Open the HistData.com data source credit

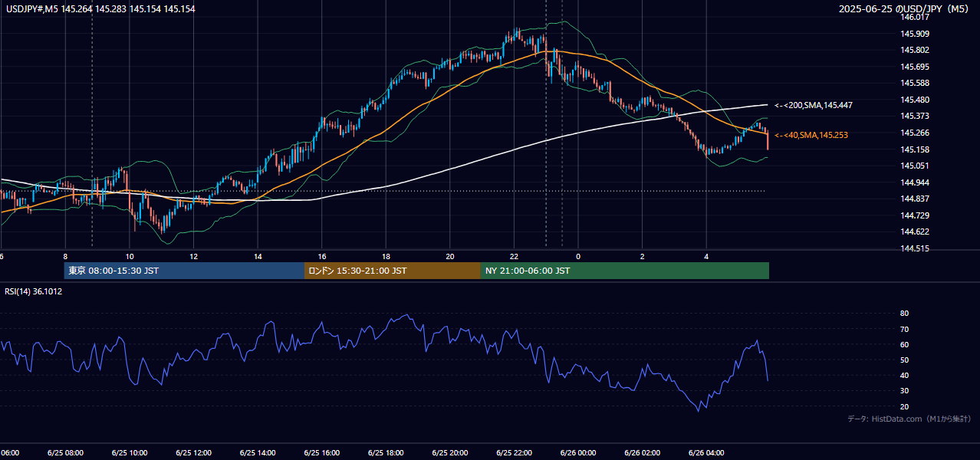pos(909,419)
